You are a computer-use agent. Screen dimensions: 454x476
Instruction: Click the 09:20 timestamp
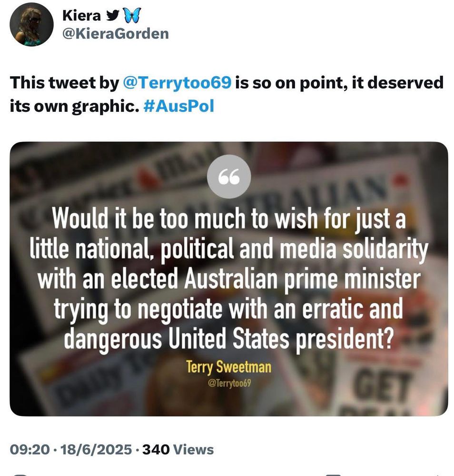[30, 450]
